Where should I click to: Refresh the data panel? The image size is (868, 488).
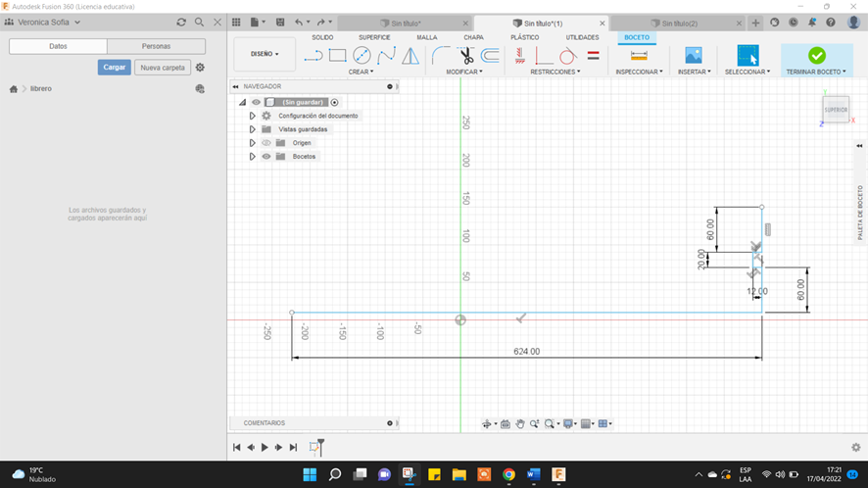click(x=181, y=23)
